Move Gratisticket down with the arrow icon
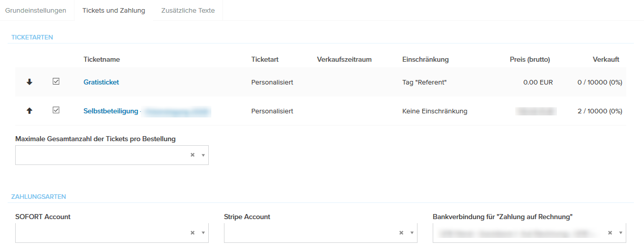This screenshot has width=644, height=252. click(x=29, y=82)
